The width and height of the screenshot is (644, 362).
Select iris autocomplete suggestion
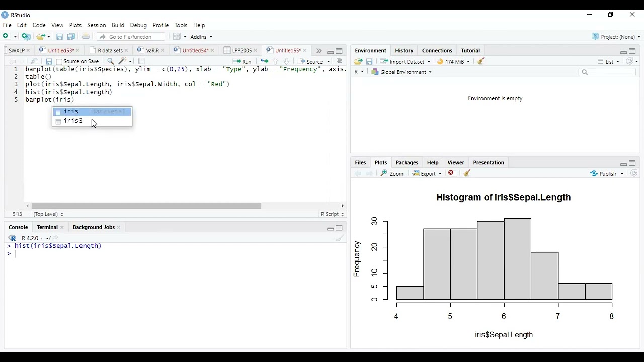pyautogui.click(x=92, y=111)
